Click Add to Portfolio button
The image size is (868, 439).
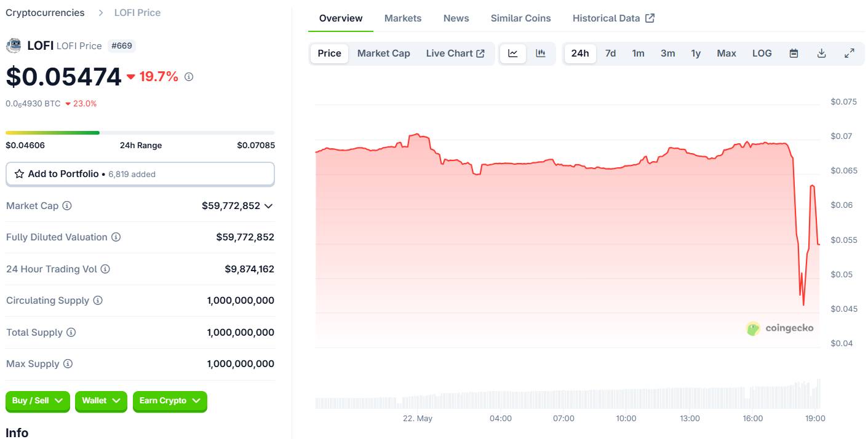pos(140,174)
